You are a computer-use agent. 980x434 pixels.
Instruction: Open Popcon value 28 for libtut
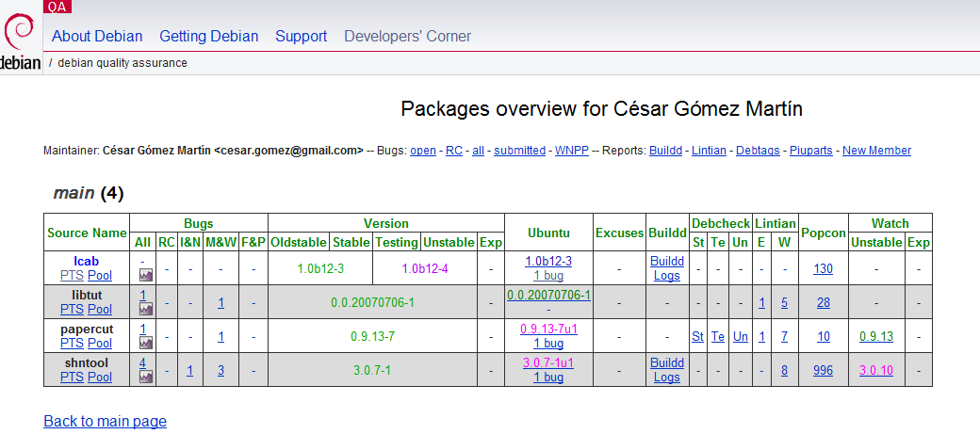(x=824, y=303)
